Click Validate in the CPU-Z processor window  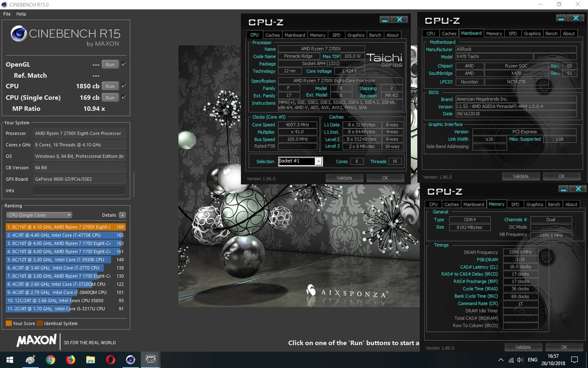pyautogui.click(x=344, y=178)
